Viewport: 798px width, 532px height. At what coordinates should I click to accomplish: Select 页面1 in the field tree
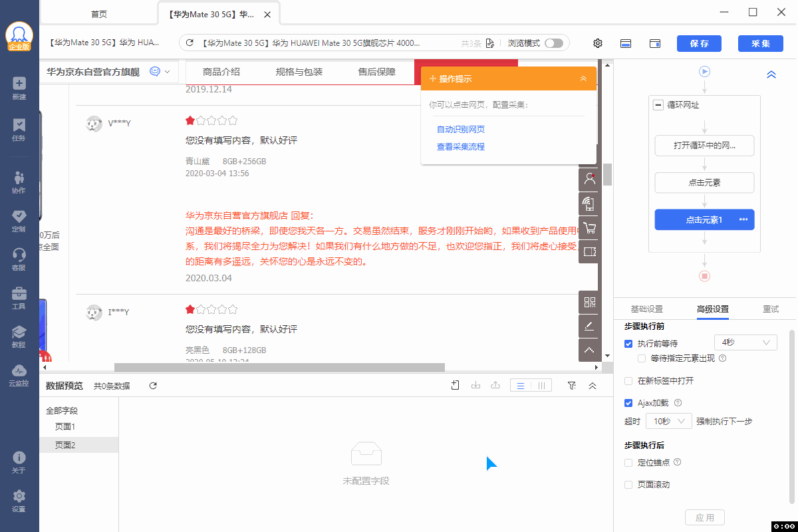(65, 427)
